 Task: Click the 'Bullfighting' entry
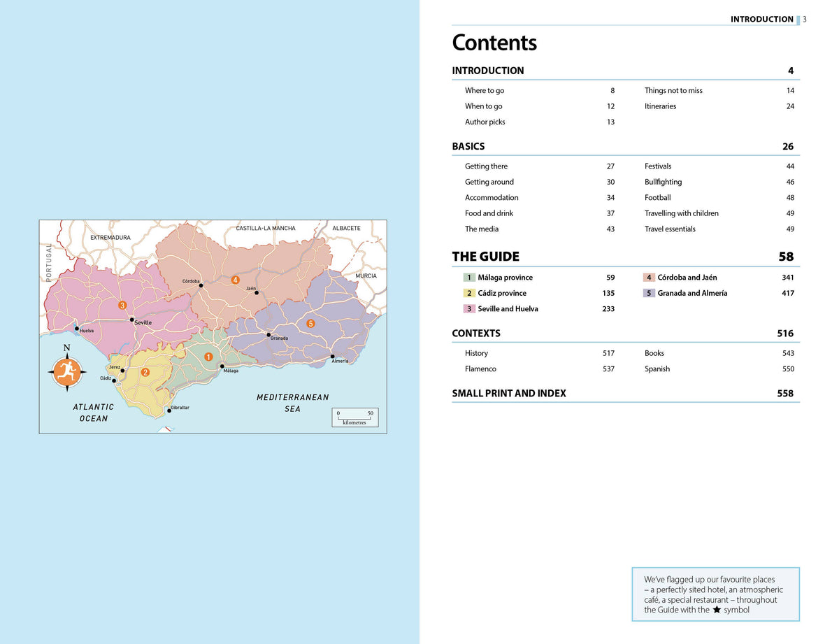click(x=664, y=182)
